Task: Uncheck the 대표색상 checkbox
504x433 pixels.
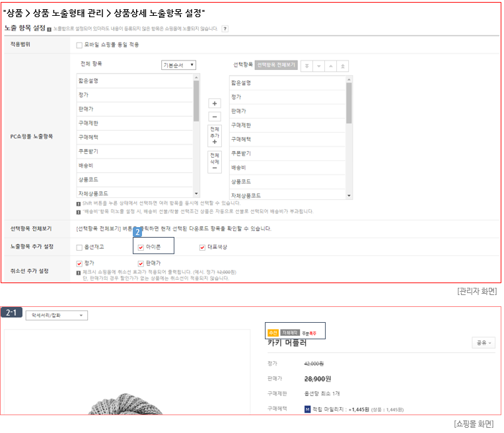Action: click(202, 248)
